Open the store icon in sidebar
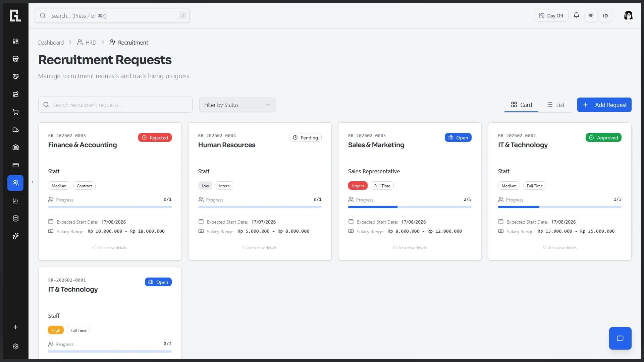 click(15, 59)
